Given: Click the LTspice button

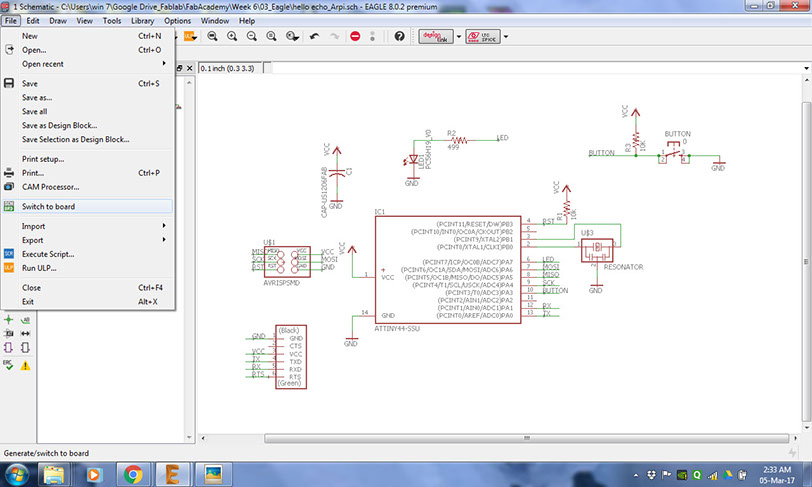Looking at the screenshot, I should coord(483,37).
